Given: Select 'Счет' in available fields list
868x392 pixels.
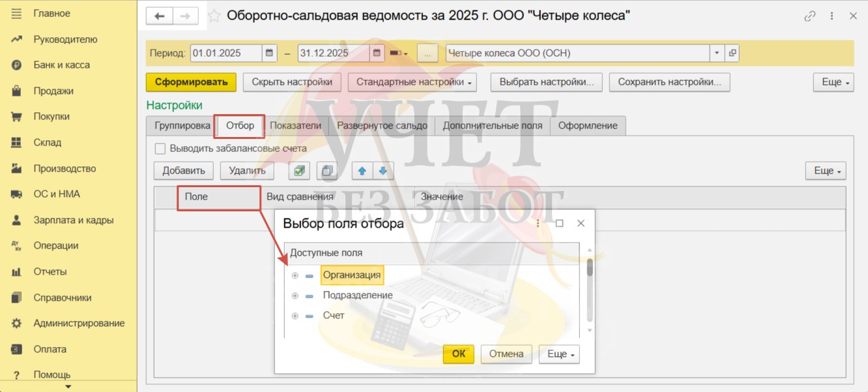Looking at the screenshot, I should coord(334,316).
